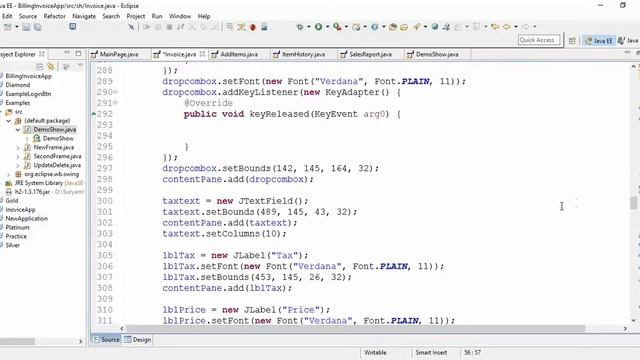Expand the NewFrame.java tree node
The height and width of the screenshot is (360, 640).
tap(18, 147)
